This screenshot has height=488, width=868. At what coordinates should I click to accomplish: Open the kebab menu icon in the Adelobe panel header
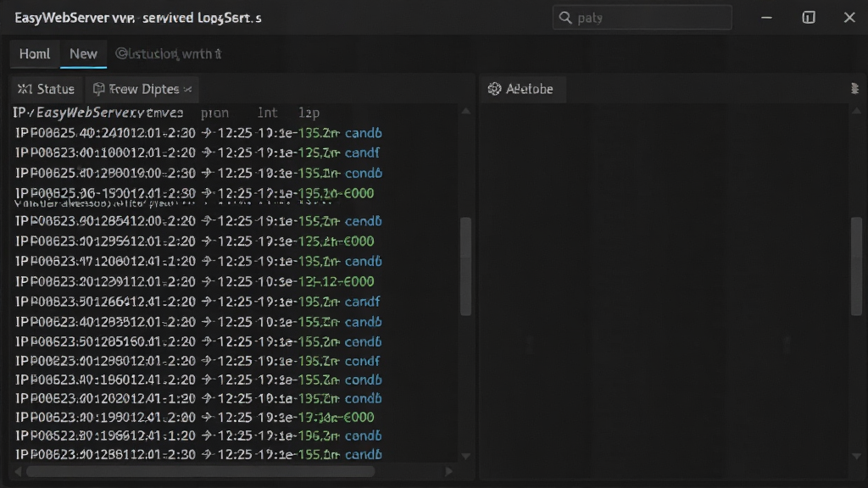(x=854, y=88)
